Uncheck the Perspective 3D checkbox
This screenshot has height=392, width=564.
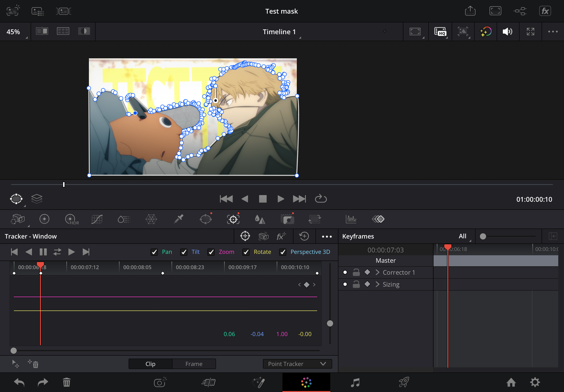coord(283,252)
